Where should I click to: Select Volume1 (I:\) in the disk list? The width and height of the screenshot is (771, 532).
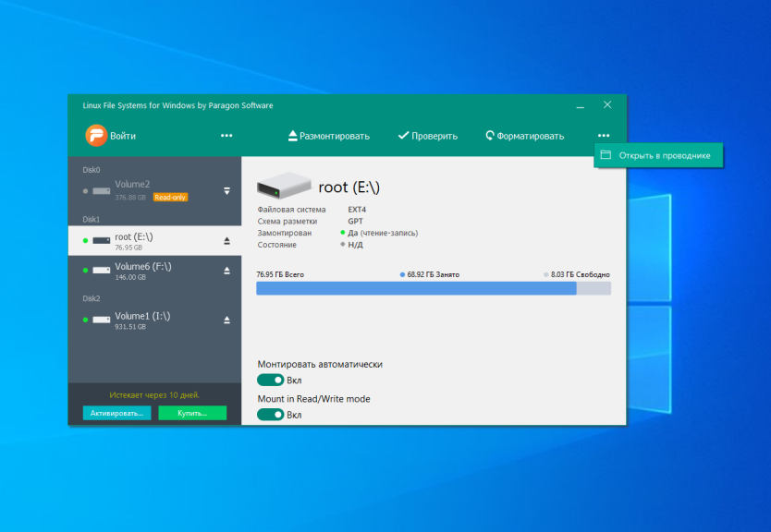(x=143, y=320)
